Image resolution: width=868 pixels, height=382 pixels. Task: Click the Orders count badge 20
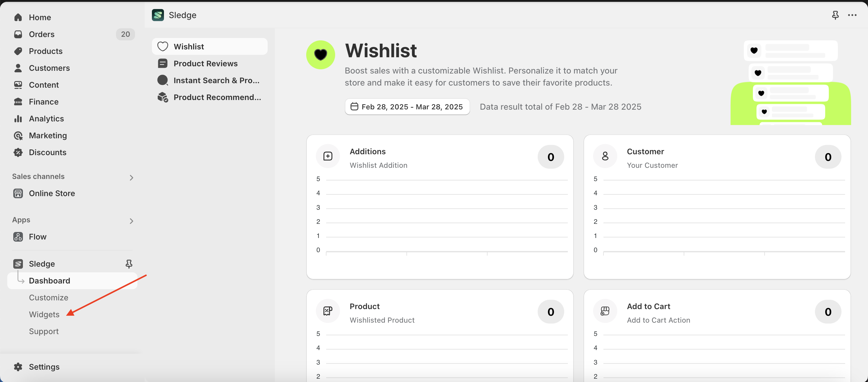(125, 34)
